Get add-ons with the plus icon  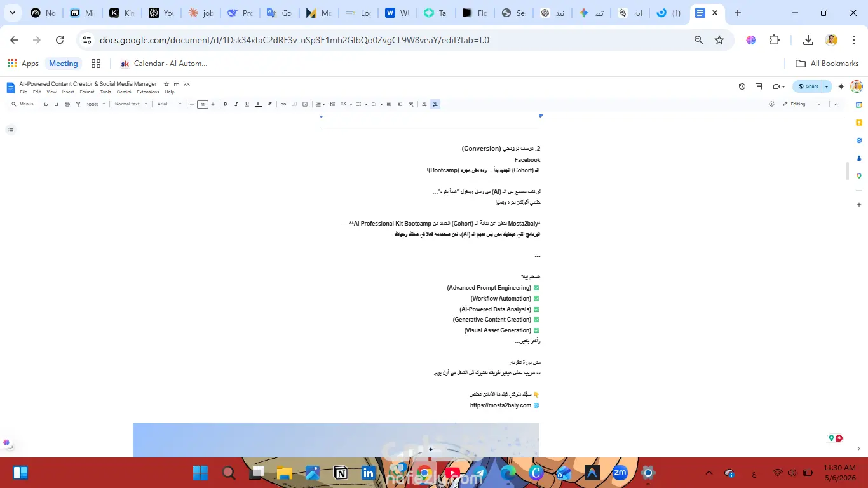859,205
